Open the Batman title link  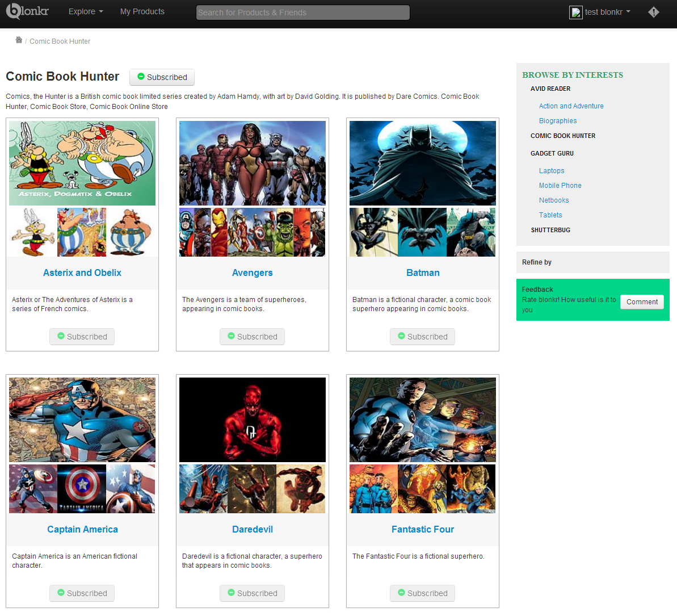pos(423,273)
